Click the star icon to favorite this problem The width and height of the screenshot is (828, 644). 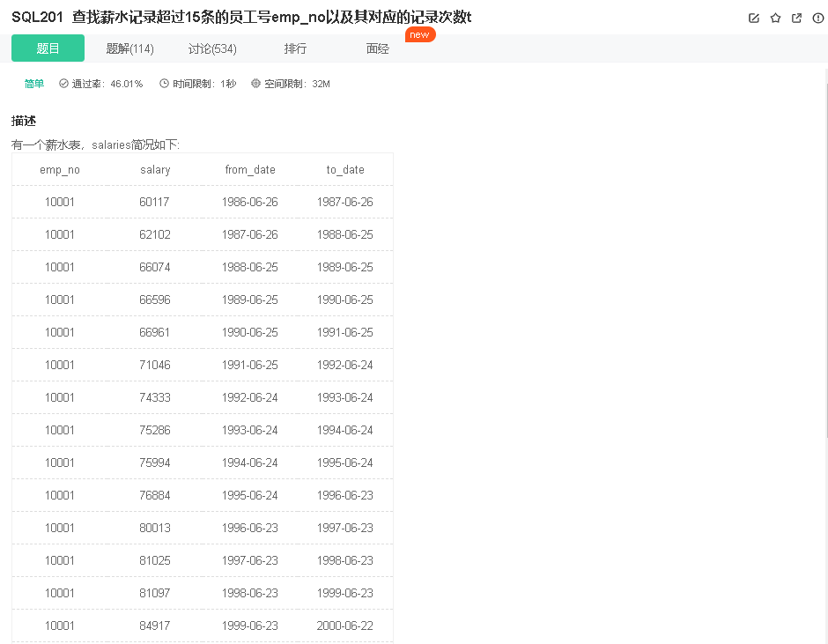pos(776,18)
